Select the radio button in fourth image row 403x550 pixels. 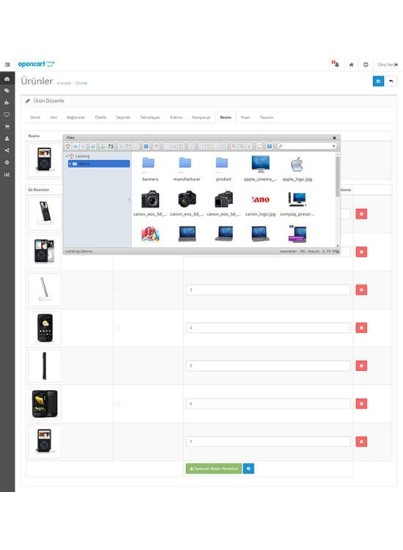coord(118,328)
